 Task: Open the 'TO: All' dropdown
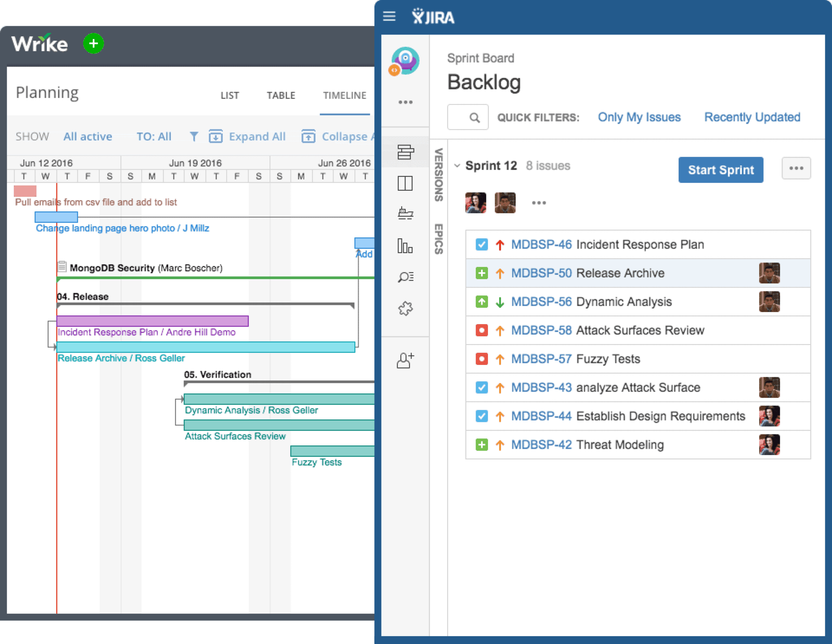(x=153, y=136)
